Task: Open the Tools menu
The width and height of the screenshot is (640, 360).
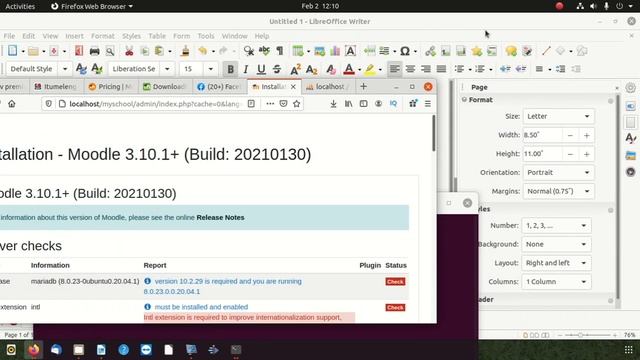Action: [206, 36]
